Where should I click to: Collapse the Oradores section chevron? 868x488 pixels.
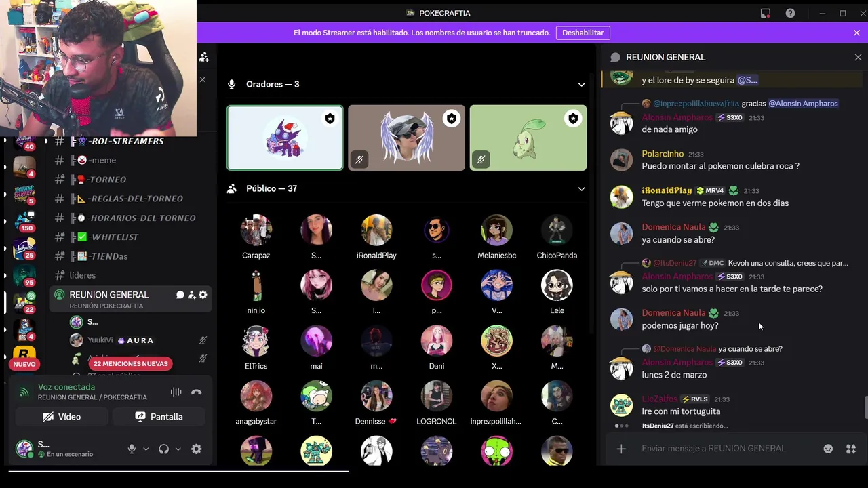581,85
